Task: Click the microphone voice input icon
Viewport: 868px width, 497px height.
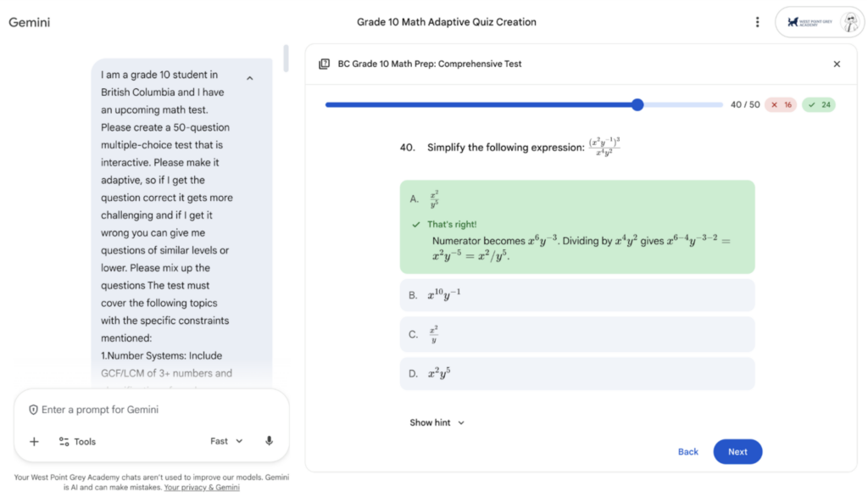Action: (269, 441)
